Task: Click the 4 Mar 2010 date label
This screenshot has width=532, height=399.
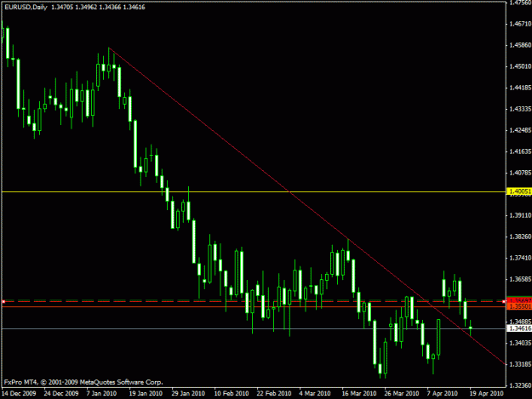Action: 315,393
